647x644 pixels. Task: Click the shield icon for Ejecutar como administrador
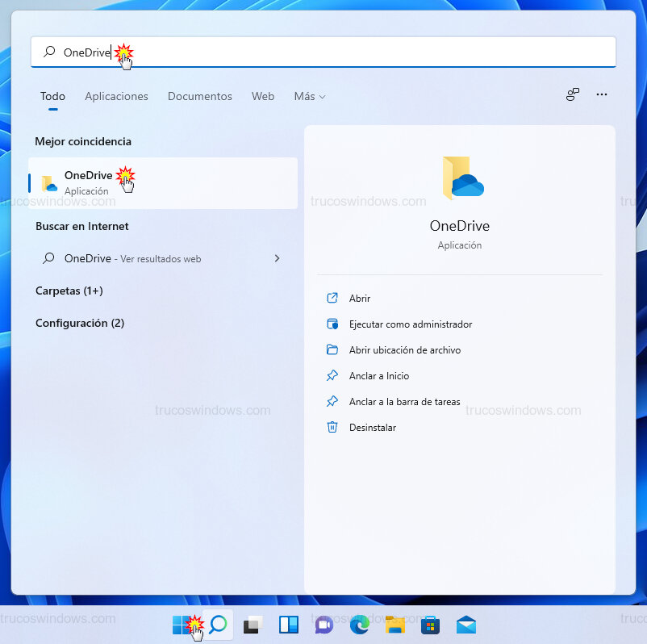point(332,324)
